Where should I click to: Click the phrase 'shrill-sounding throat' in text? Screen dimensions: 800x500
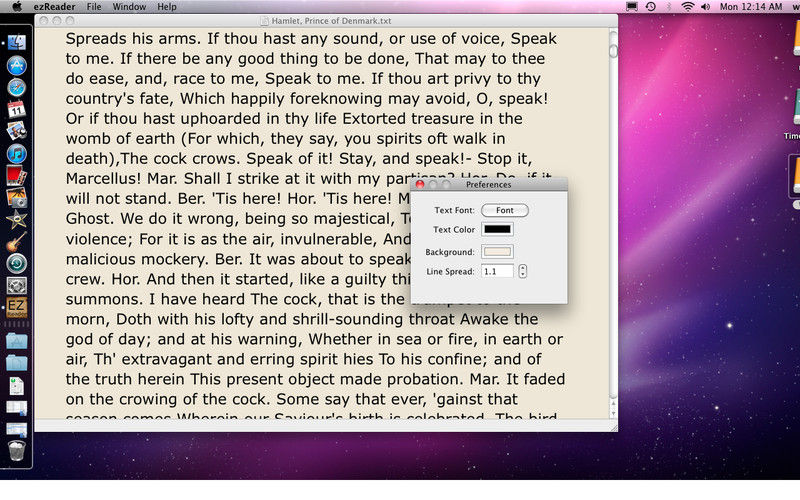click(x=373, y=319)
